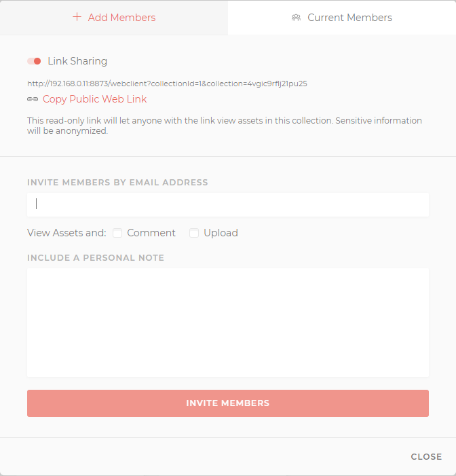Click the Invite Members By Email Address heading

click(x=117, y=183)
